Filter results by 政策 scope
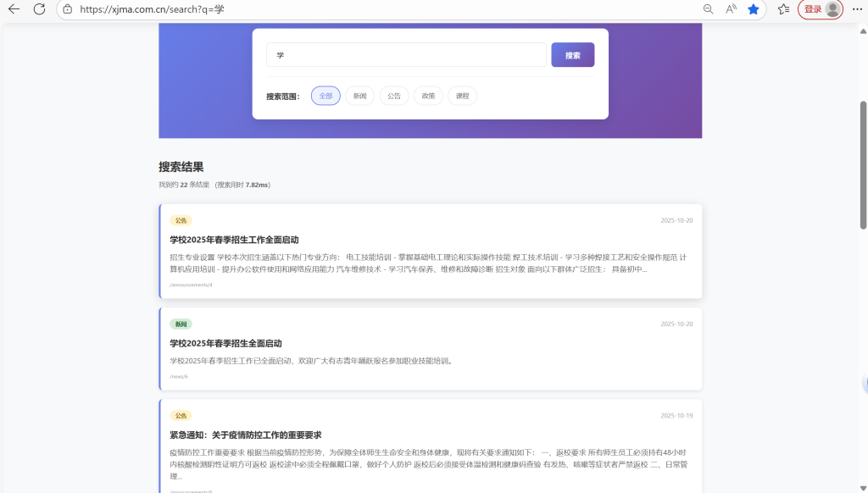Viewport: 868px width, 493px height. [428, 96]
